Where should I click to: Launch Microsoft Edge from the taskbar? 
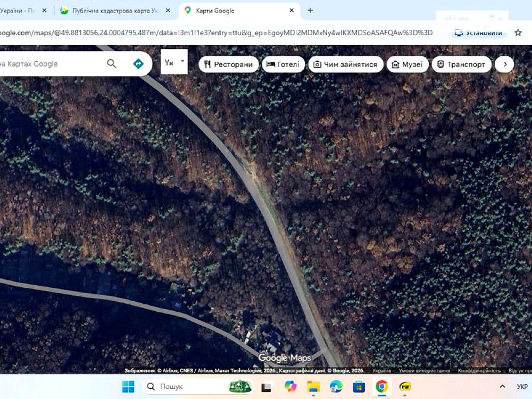point(336,387)
